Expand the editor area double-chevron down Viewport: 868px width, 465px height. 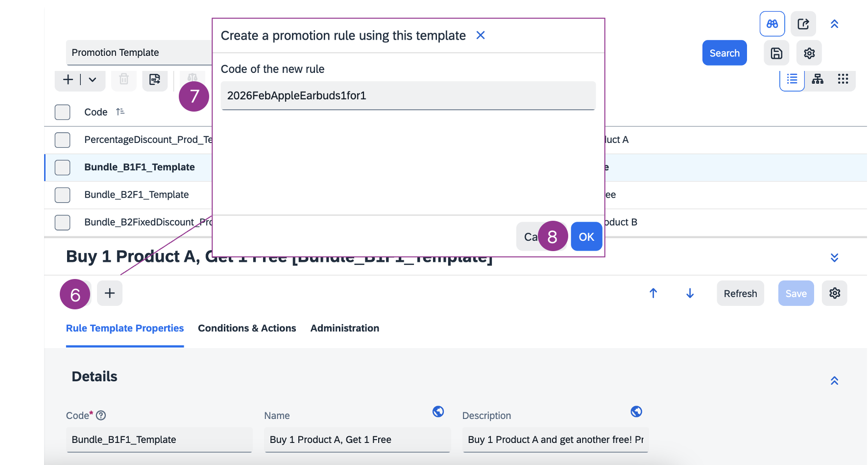point(834,257)
